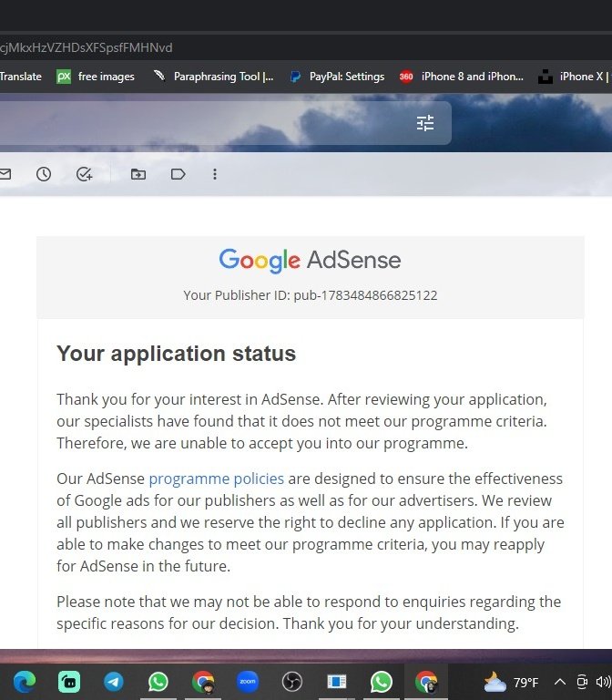Click the system tray display/cast icon
Image resolution: width=612 pixels, height=700 pixels.
tap(582, 682)
